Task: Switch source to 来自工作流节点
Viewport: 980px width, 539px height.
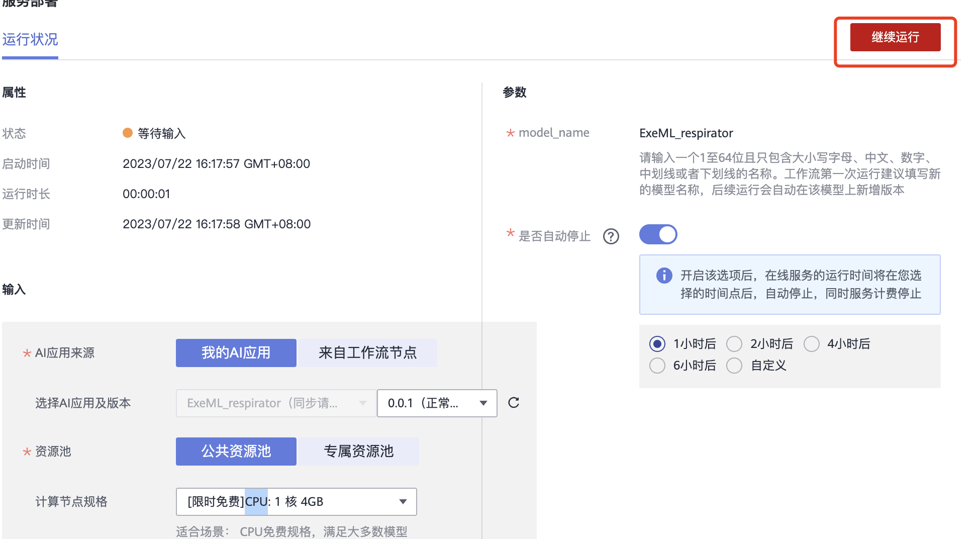Action: tap(367, 353)
